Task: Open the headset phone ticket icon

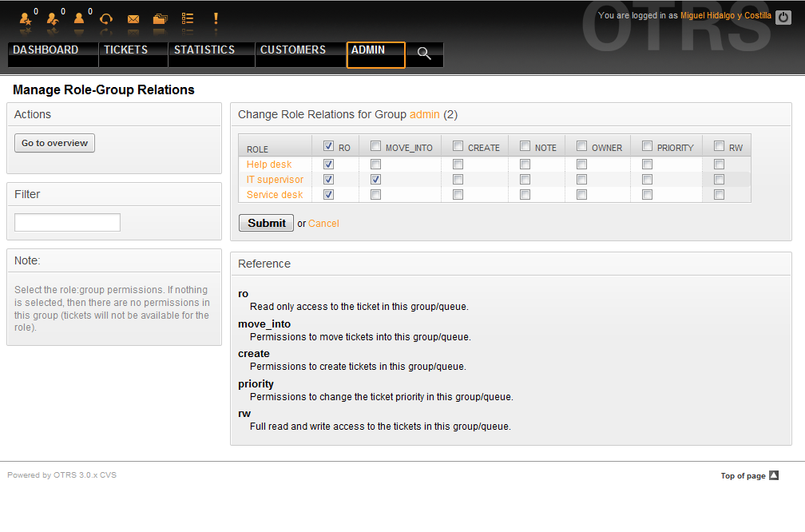Action: click(x=105, y=18)
